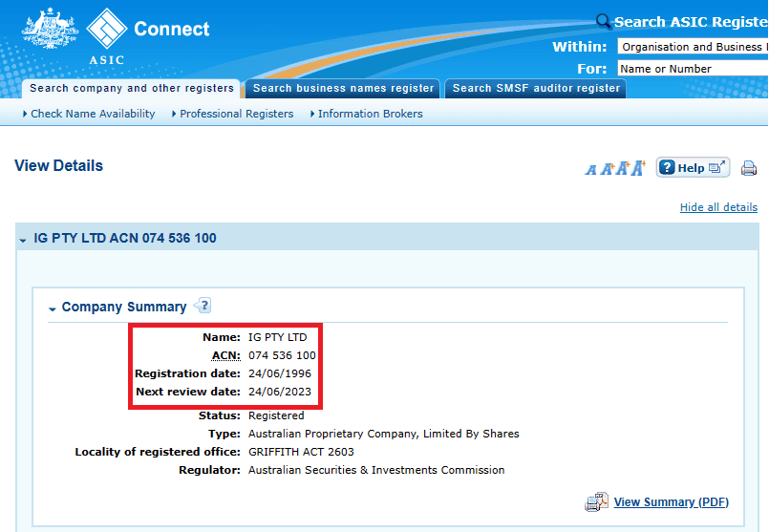Click the ACN abbreviation label
This screenshot has height=532, width=769.
coord(226,355)
